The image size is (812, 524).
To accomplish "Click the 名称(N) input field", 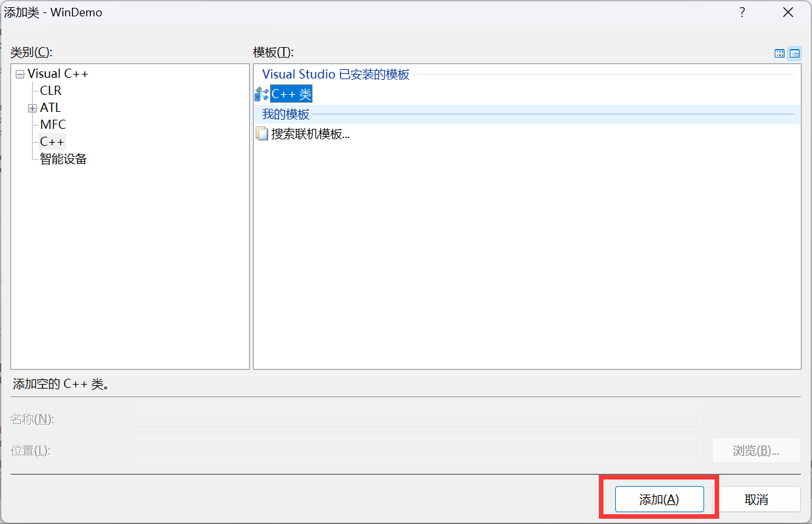I will (x=414, y=418).
